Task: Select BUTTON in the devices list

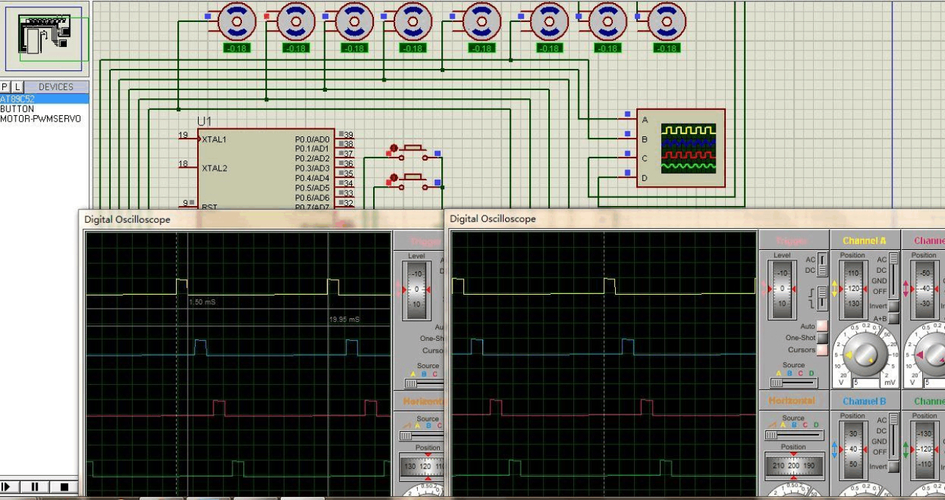Action: pyautogui.click(x=17, y=109)
